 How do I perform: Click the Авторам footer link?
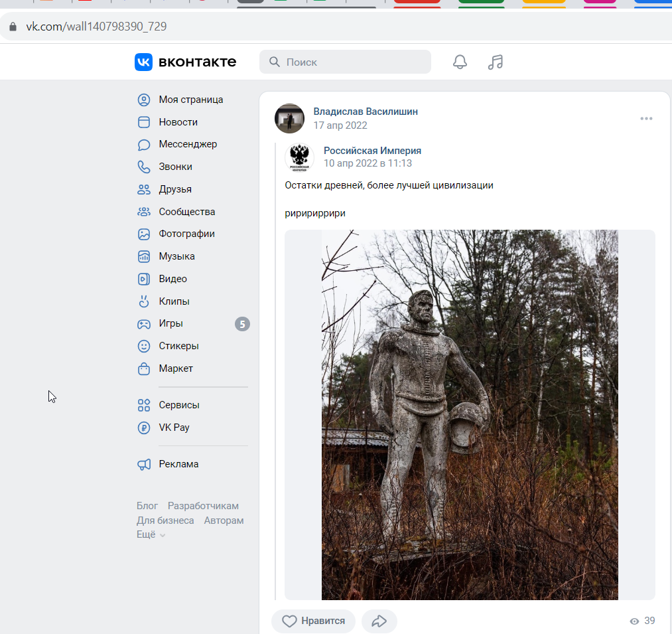point(224,520)
